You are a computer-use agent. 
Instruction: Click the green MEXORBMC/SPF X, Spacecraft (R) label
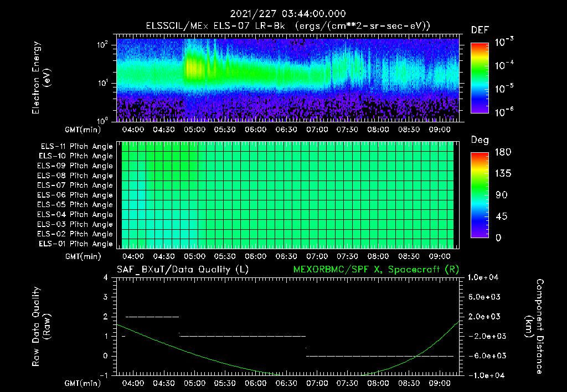coord(376,270)
